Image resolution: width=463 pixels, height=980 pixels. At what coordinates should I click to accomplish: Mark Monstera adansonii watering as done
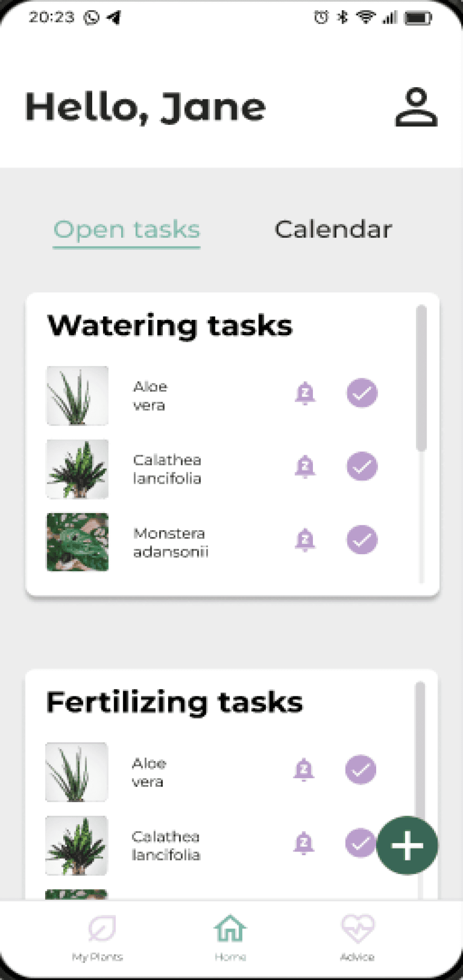(362, 539)
